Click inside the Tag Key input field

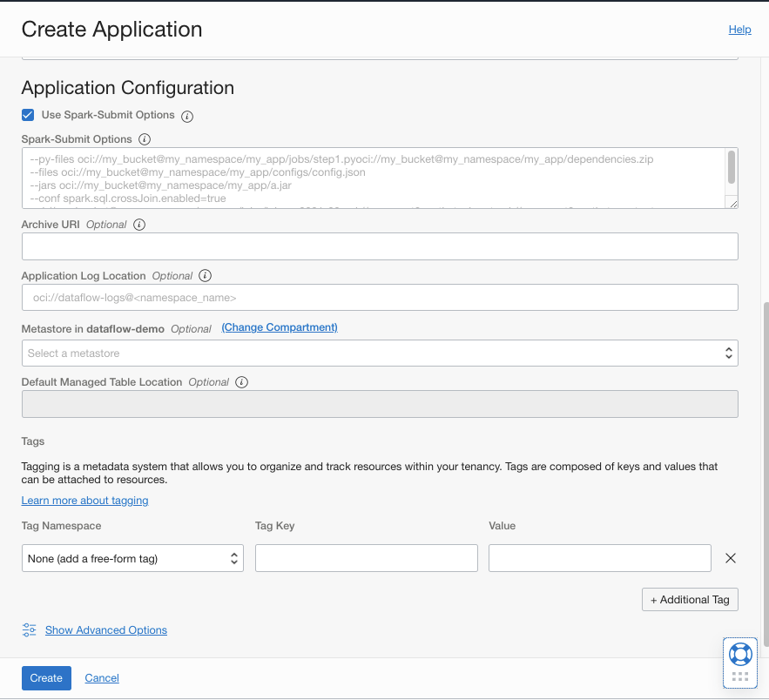pos(366,558)
